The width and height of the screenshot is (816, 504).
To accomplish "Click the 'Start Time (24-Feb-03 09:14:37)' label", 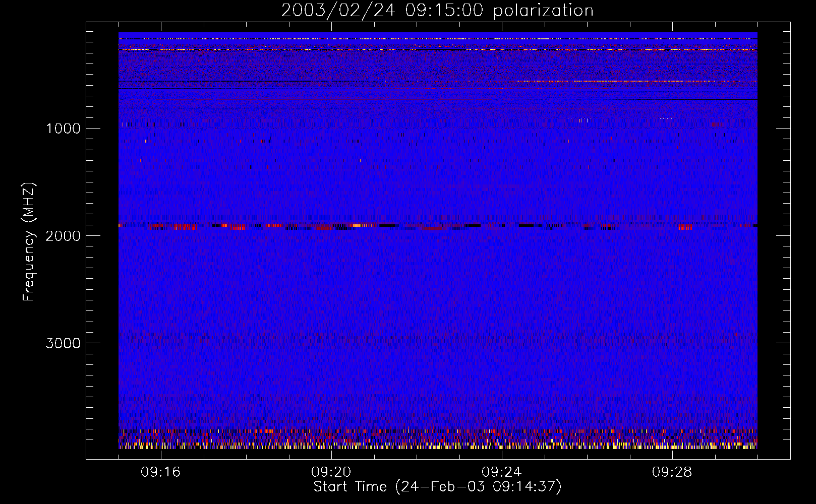I will click(437, 487).
